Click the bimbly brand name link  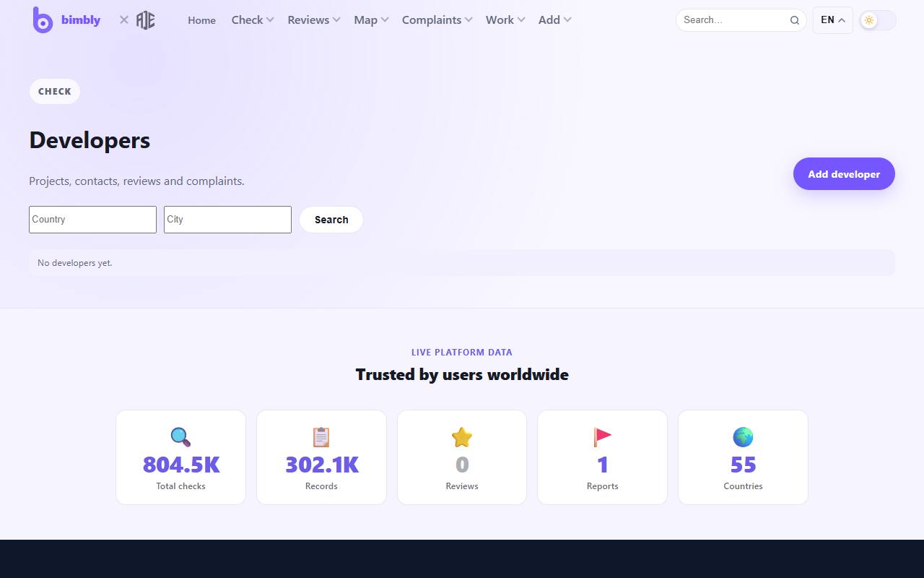pyautogui.click(x=81, y=20)
